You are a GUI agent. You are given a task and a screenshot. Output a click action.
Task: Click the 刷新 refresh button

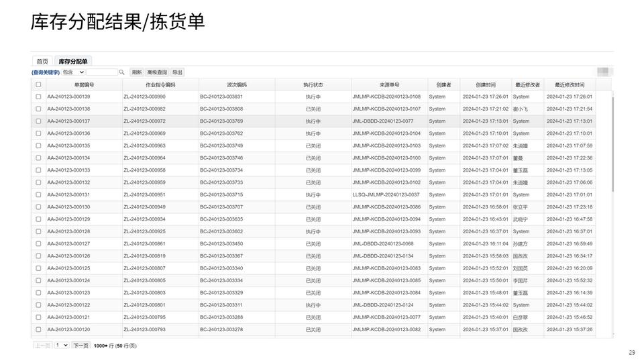pos(137,72)
